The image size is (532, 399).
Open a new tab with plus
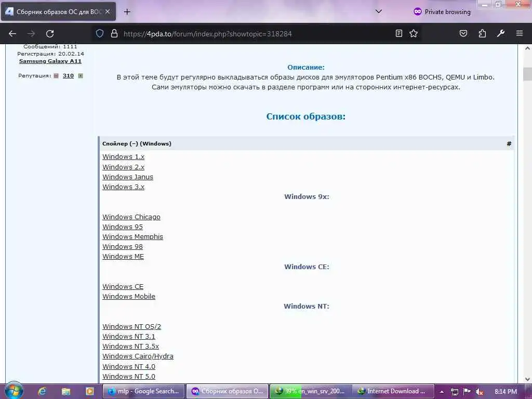[x=127, y=12]
